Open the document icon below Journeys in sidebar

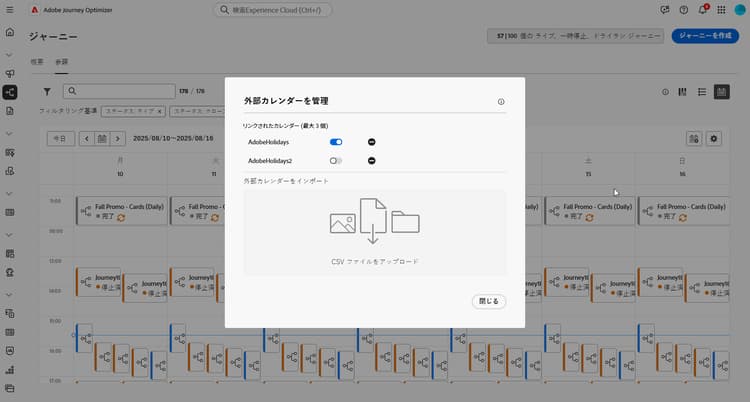point(10,111)
